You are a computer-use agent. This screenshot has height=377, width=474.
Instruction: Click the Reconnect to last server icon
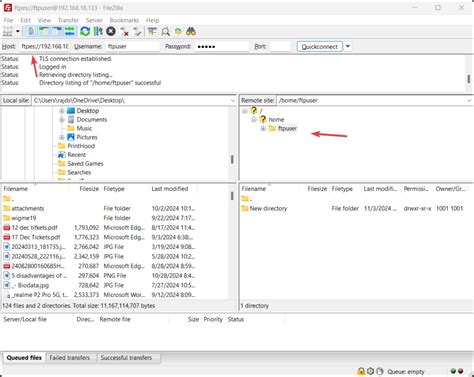coord(137,32)
